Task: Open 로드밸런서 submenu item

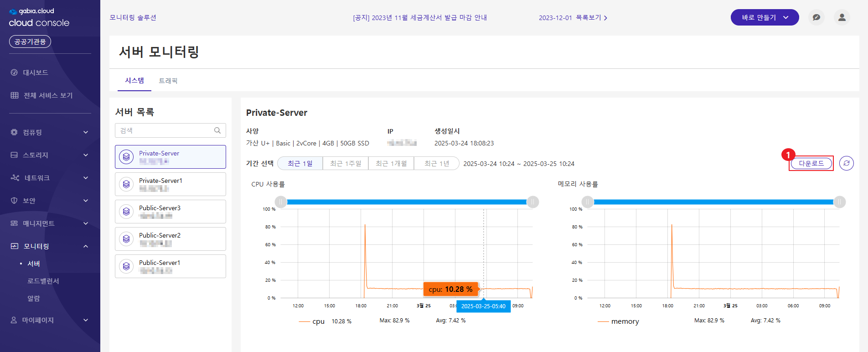Action: pos(43,281)
